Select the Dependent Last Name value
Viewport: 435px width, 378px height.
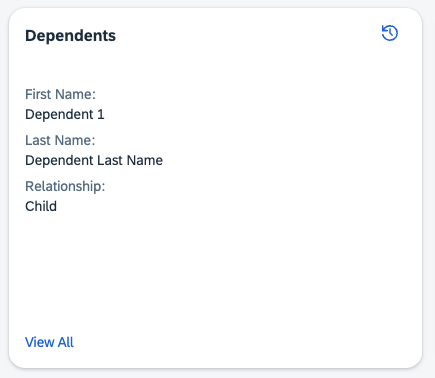click(x=94, y=160)
